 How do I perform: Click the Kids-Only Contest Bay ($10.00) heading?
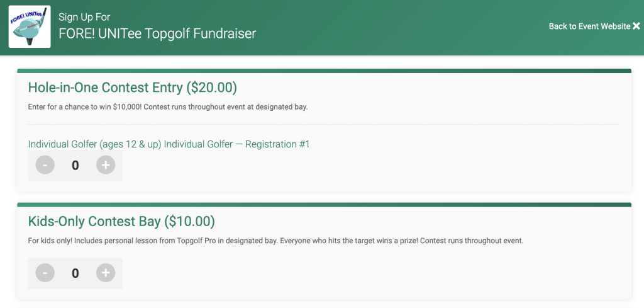[x=121, y=221]
